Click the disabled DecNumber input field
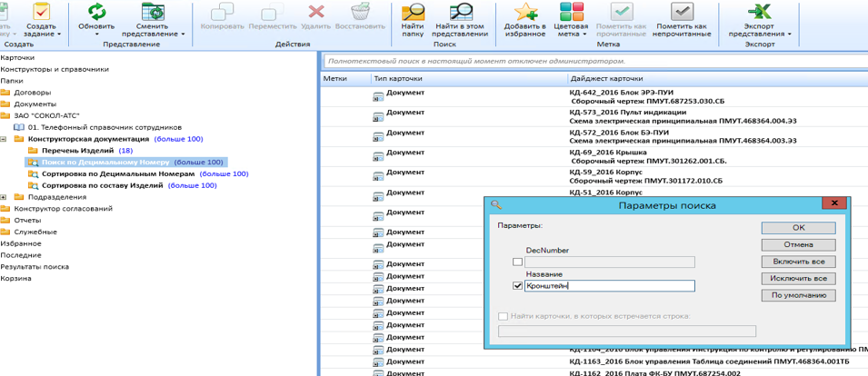Image resolution: width=868 pixels, height=376 pixels. [610, 262]
